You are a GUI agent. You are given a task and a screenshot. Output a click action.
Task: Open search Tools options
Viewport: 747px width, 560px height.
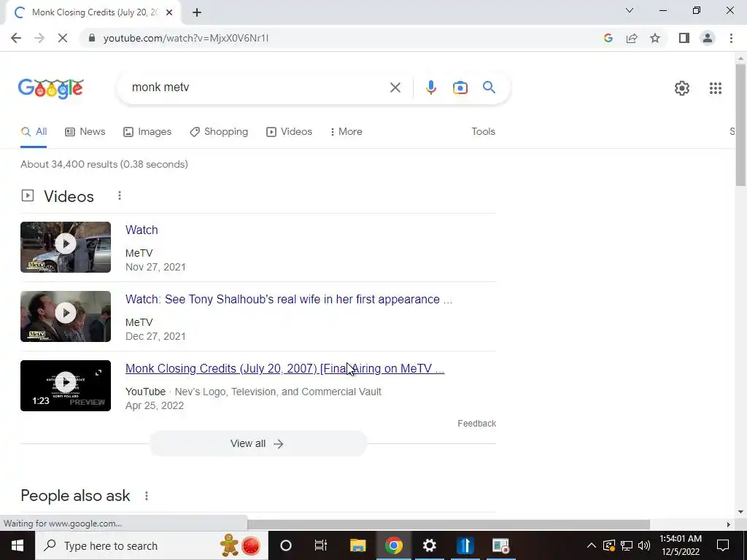click(483, 132)
